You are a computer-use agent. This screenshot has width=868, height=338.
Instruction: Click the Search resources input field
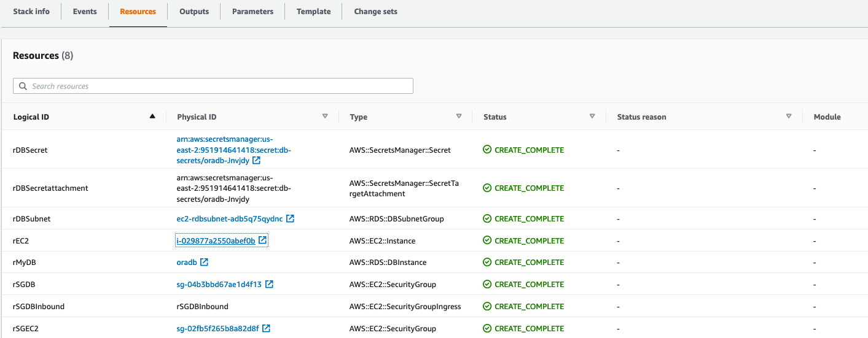pyautogui.click(x=221, y=86)
